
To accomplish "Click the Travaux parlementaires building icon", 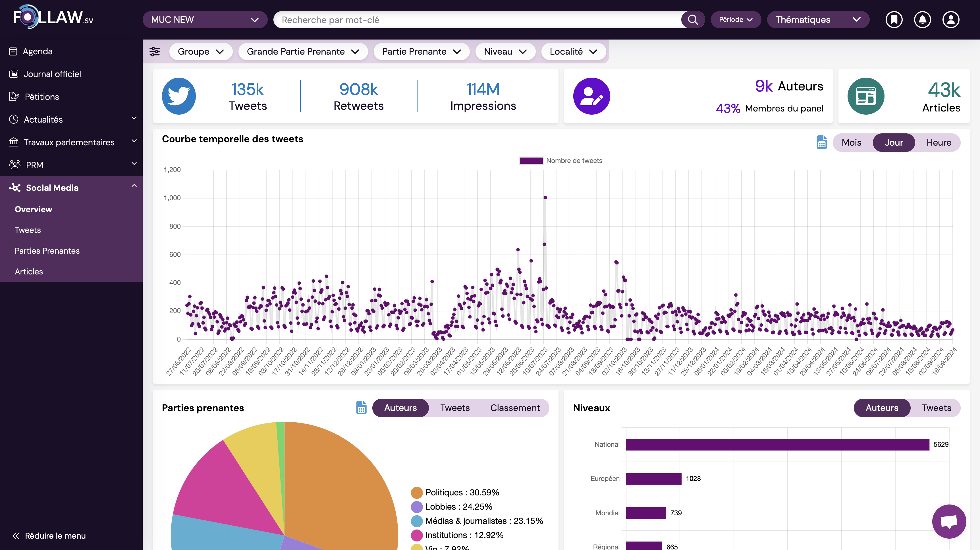I will (14, 142).
